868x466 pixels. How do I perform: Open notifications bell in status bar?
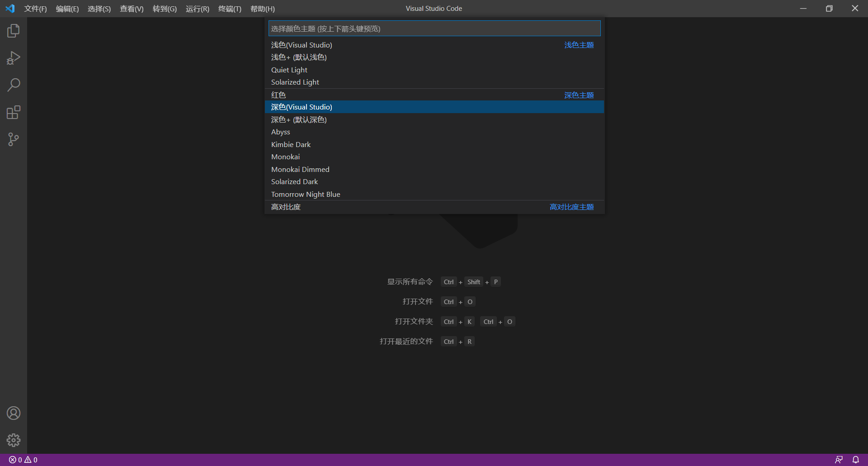point(856,460)
